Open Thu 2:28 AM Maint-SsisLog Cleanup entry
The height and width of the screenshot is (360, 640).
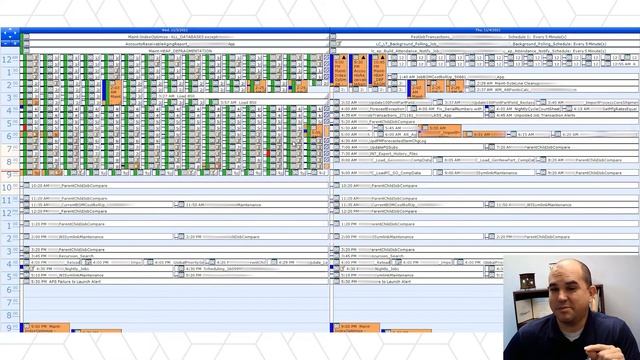pos(553,83)
